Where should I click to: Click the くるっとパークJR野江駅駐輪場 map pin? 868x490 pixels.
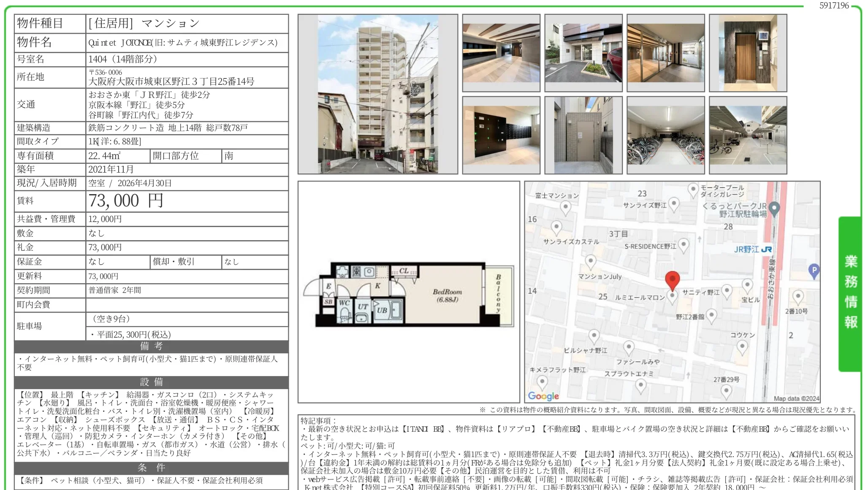click(x=774, y=208)
